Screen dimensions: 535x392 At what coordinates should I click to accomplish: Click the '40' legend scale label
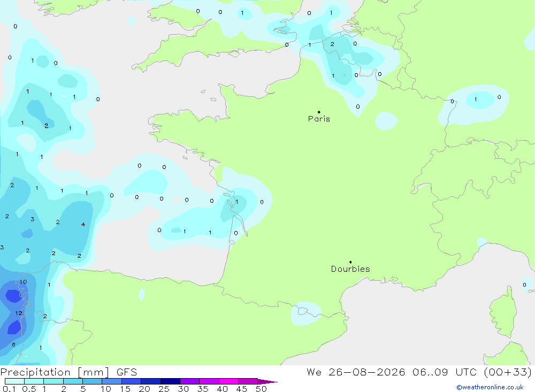[x=223, y=389]
